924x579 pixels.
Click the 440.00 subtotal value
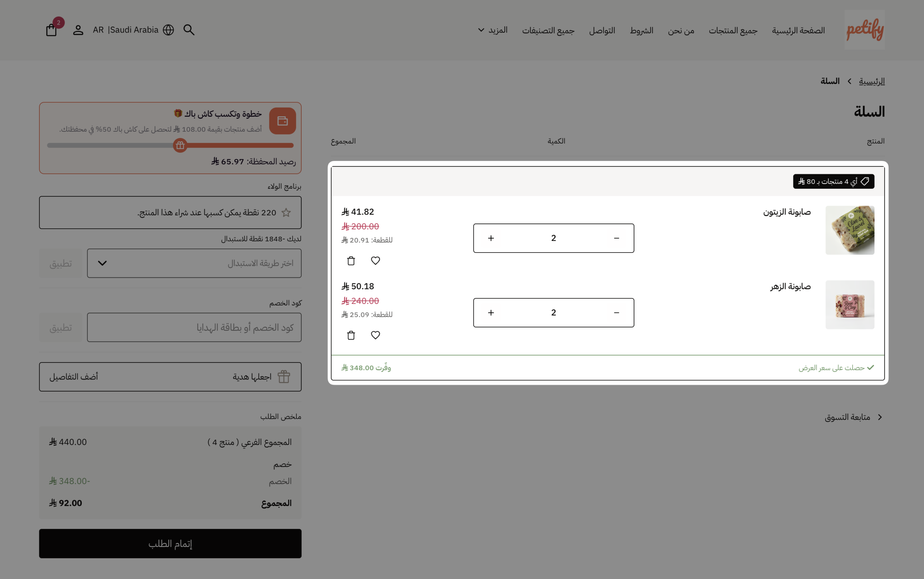tap(68, 442)
